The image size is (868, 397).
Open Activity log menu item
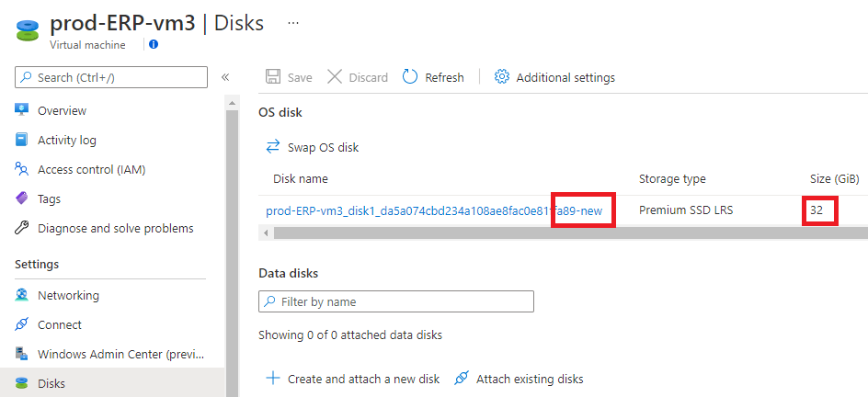click(67, 140)
